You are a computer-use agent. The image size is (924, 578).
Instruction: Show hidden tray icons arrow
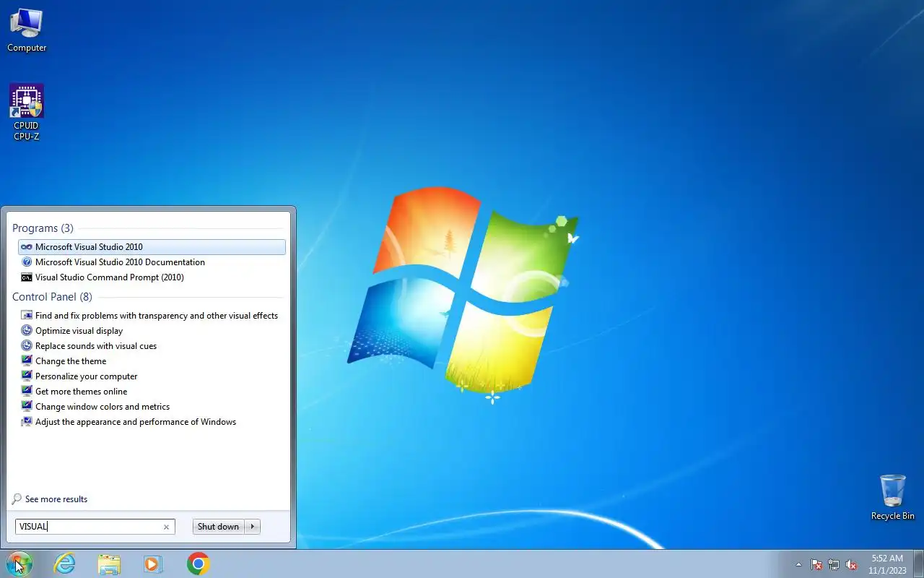[x=798, y=564]
